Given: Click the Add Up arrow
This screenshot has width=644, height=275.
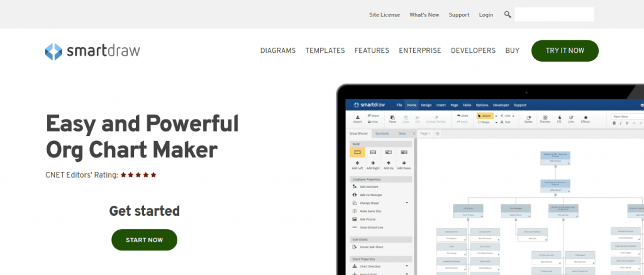Looking at the screenshot, I should coord(389,163).
